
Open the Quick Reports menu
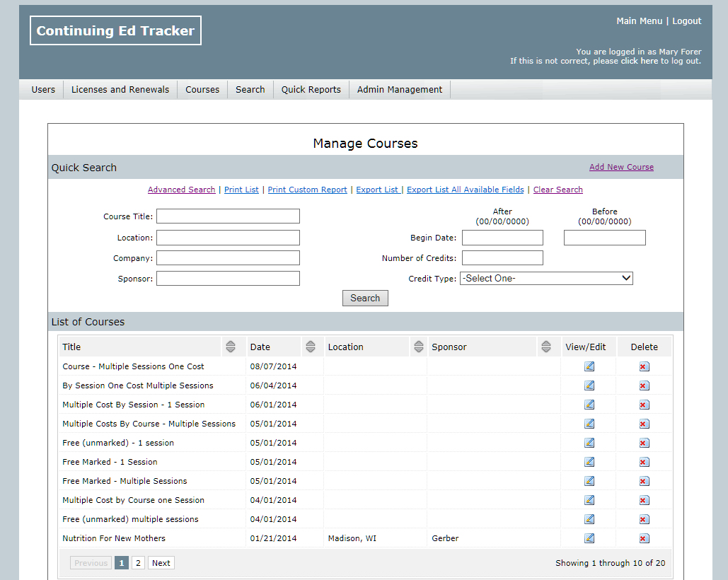pos(311,90)
